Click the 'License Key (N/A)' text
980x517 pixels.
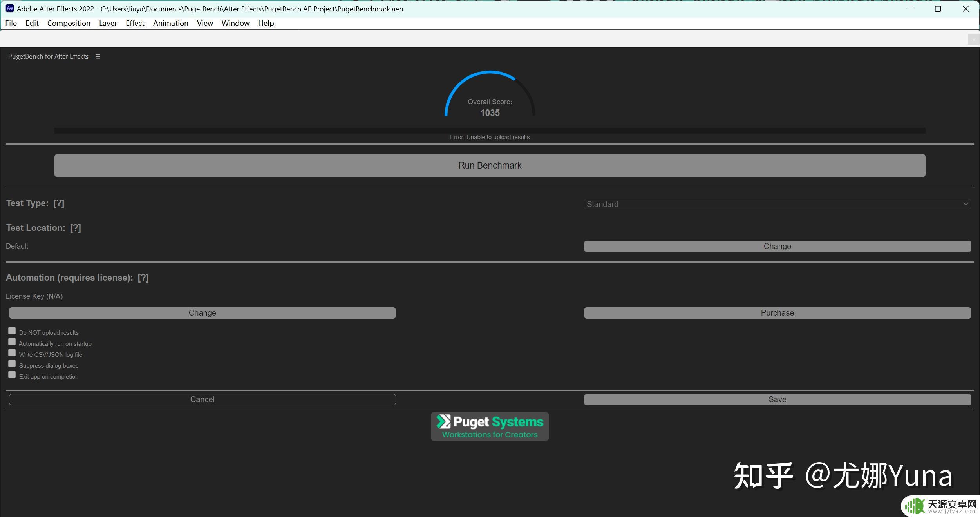[34, 296]
